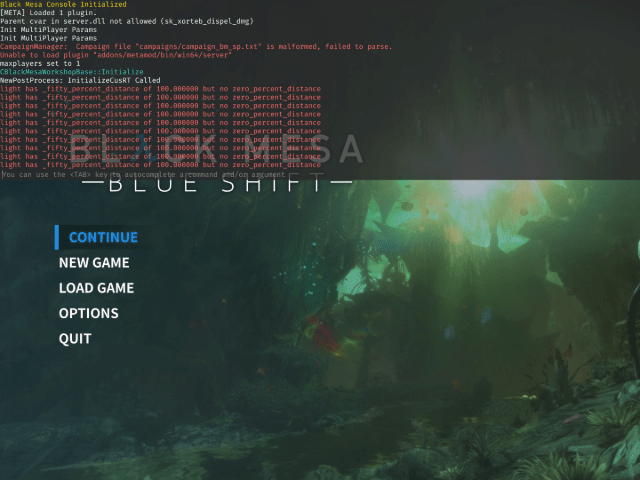Click 'Unable to load plugin' error line

pos(116,55)
